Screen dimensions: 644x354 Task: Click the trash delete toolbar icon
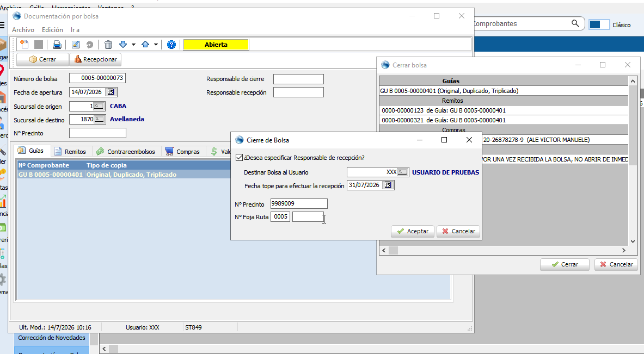[x=108, y=44]
